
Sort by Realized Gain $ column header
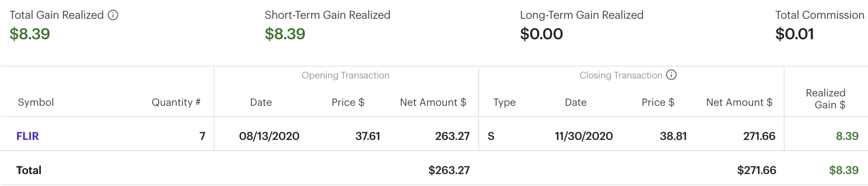[x=825, y=99]
